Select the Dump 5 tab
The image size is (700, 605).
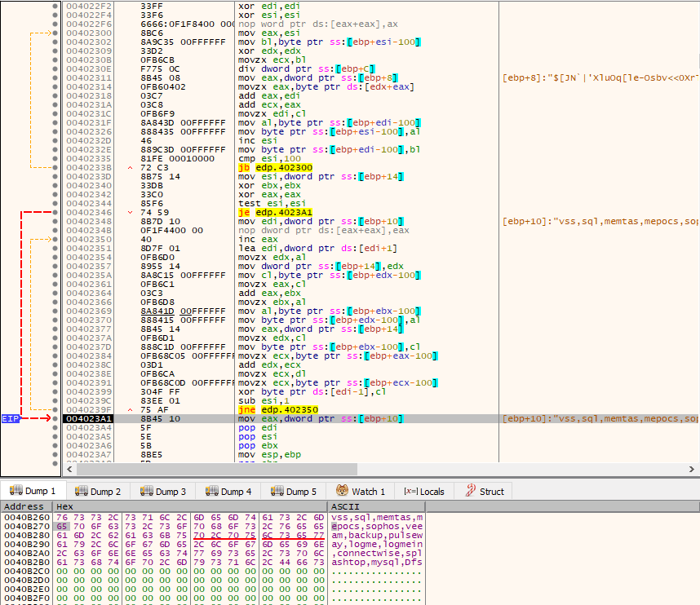[294, 491]
